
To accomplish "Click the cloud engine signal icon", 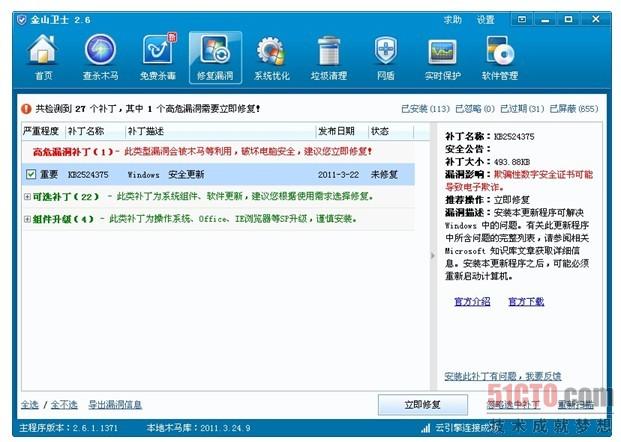I will pos(426,428).
